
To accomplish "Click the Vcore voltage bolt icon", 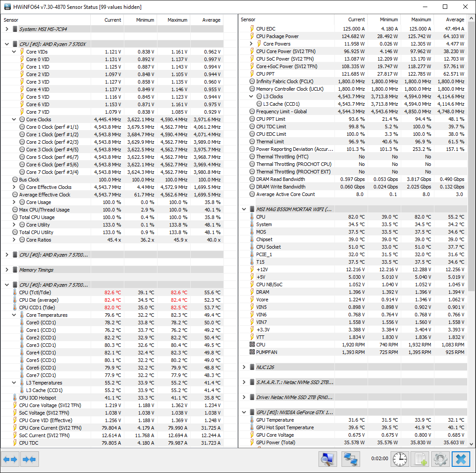I will 252,300.
